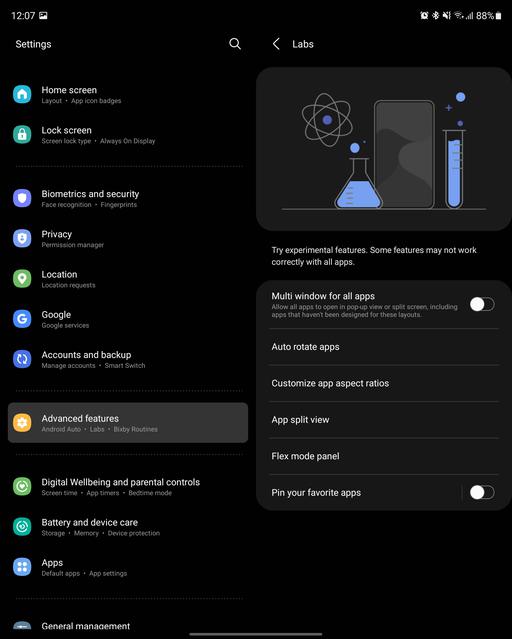Tap the Home screen settings icon
This screenshot has width=512, height=639.
point(22,94)
